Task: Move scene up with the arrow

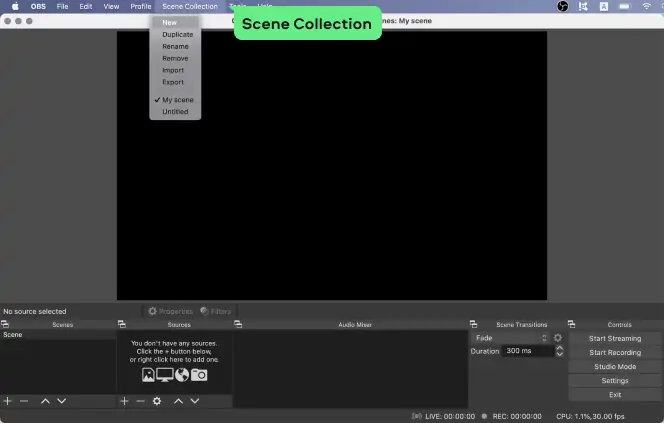Action: pyautogui.click(x=45, y=401)
